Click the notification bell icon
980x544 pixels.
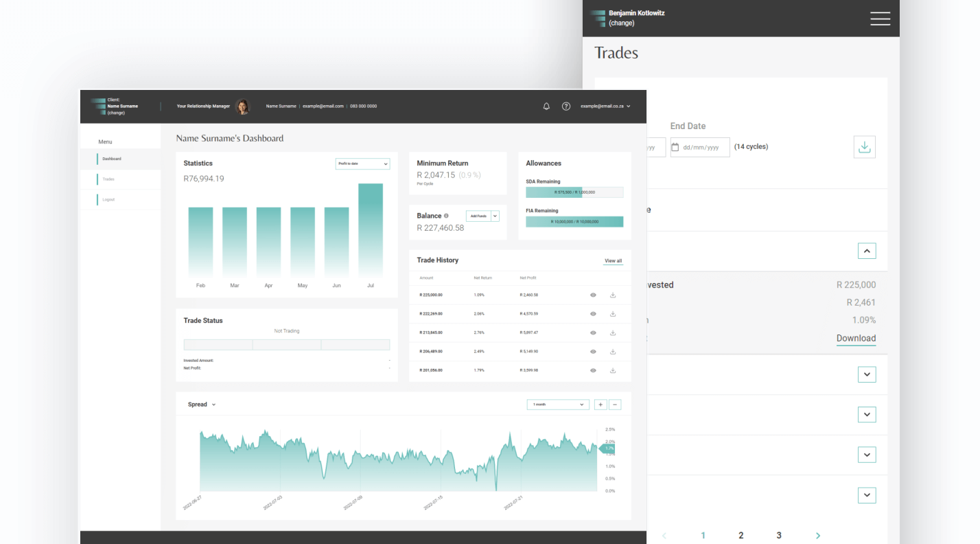(x=546, y=106)
